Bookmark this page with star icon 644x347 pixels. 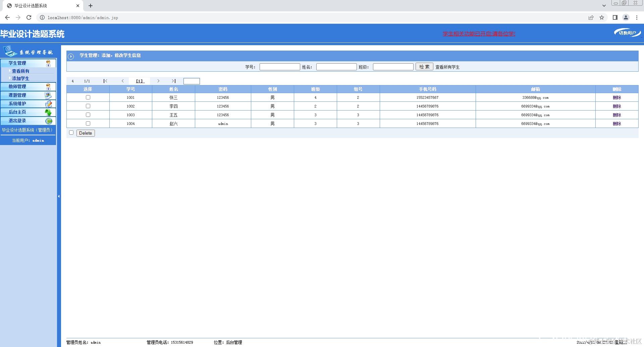tap(602, 17)
